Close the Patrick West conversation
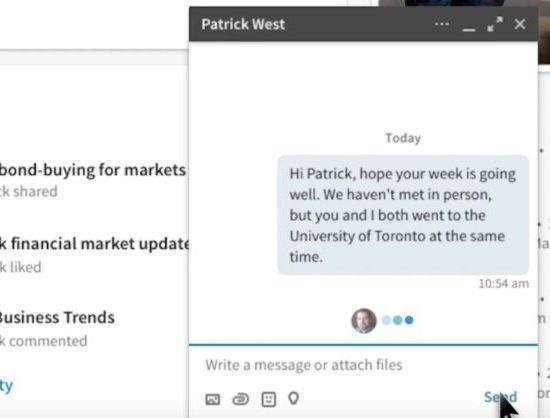 (x=520, y=24)
